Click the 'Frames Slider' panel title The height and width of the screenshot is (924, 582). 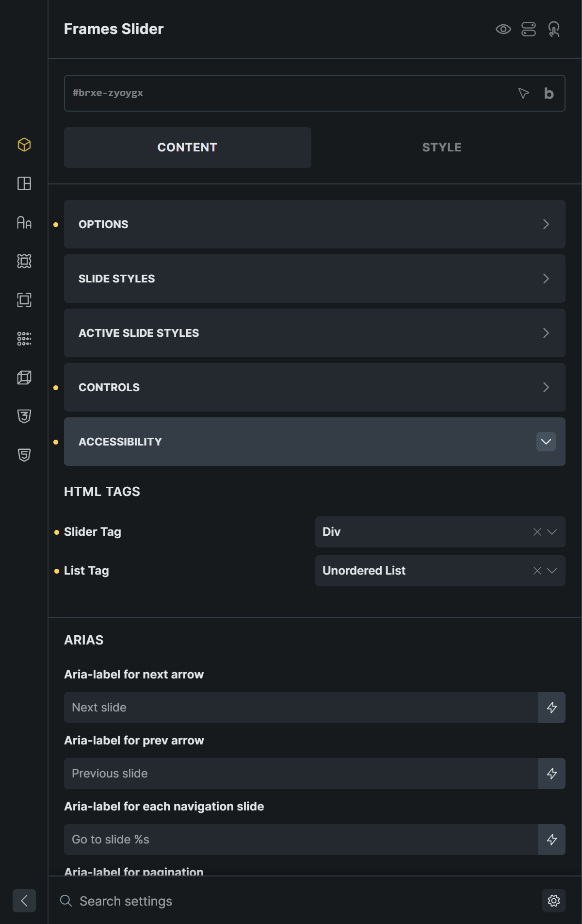[x=114, y=29]
